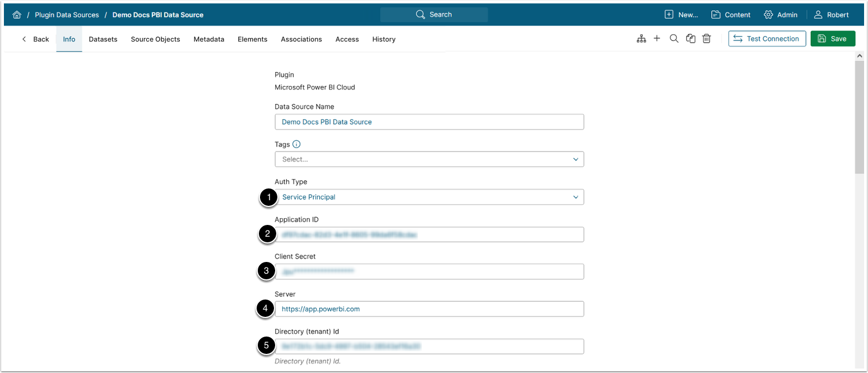
Task: Delete data source using trash icon
Action: [707, 39]
